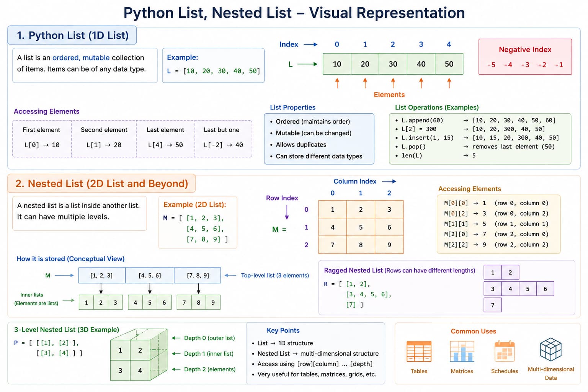Click the 'Inner lists' green label

pyautogui.click(x=32, y=295)
